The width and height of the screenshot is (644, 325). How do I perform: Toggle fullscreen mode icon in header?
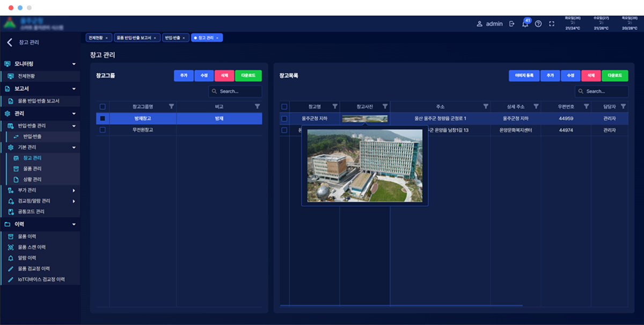(x=551, y=24)
